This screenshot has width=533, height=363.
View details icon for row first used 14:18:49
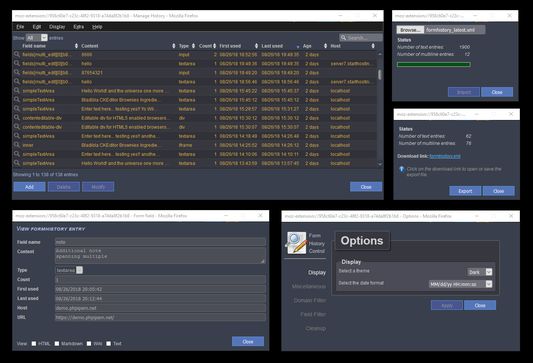coord(17,136)
